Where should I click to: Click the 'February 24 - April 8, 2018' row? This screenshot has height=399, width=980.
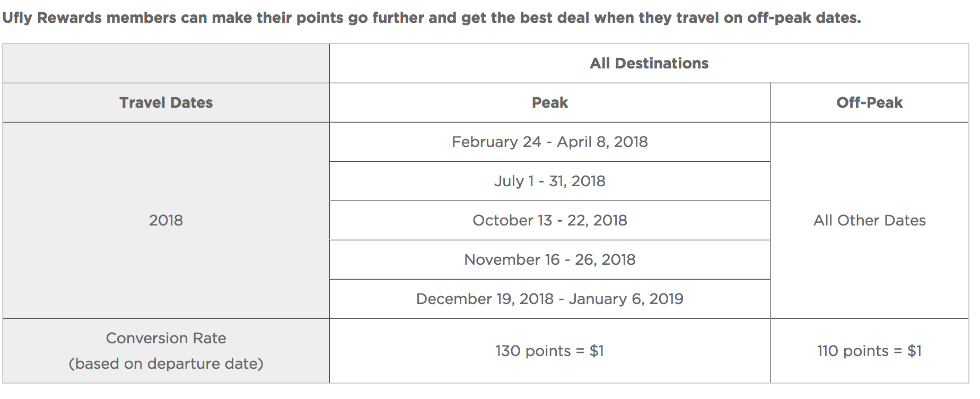[x=549, y=142]
